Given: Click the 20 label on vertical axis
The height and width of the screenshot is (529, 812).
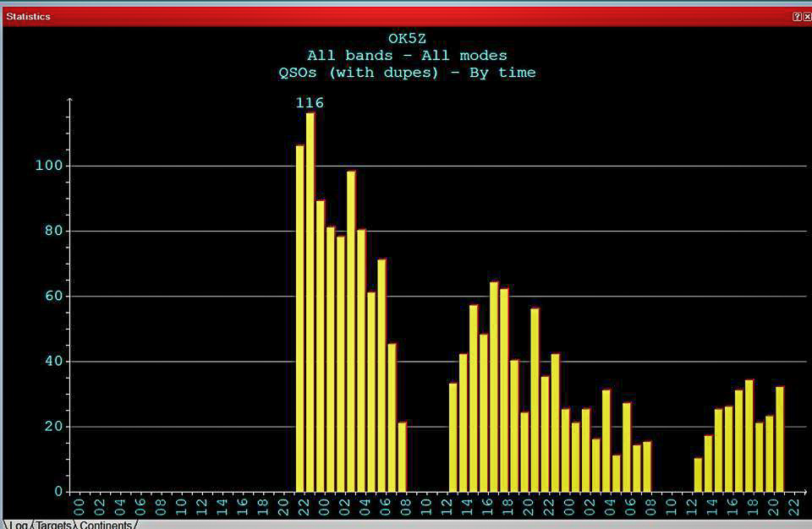Looking at the screenshot, I should pos(52,427).
